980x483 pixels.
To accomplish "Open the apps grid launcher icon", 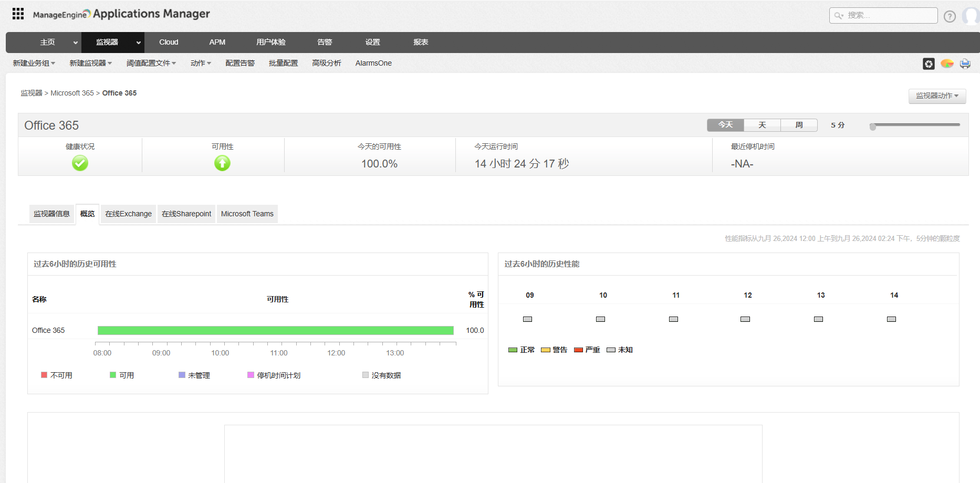I will [18, 14].
